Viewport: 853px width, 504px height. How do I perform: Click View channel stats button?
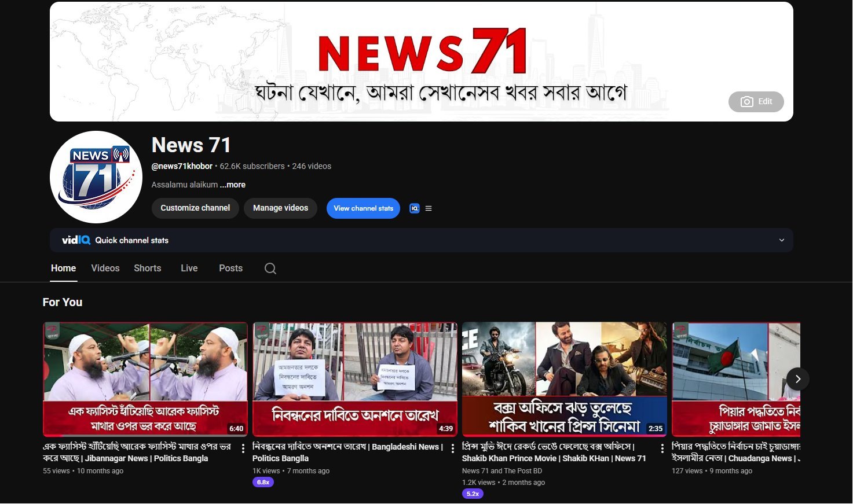point(363,208)
